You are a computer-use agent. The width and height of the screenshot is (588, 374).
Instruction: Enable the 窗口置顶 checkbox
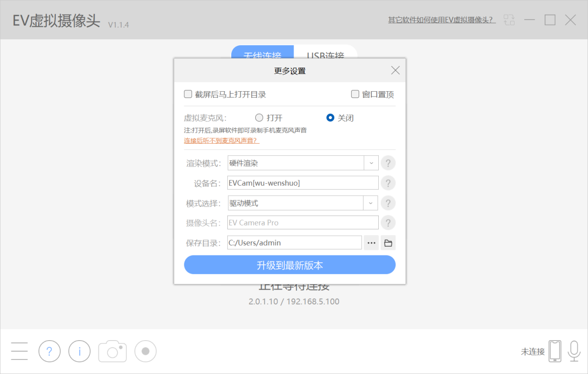pyautogui.click(x=355, y=94)
